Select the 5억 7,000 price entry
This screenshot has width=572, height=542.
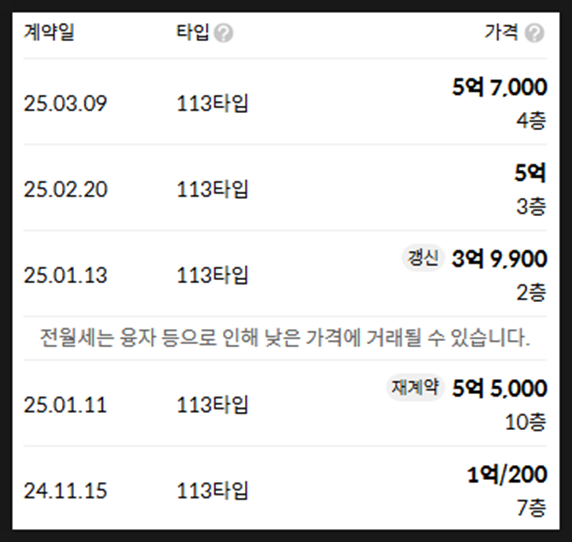coord(499,88)
